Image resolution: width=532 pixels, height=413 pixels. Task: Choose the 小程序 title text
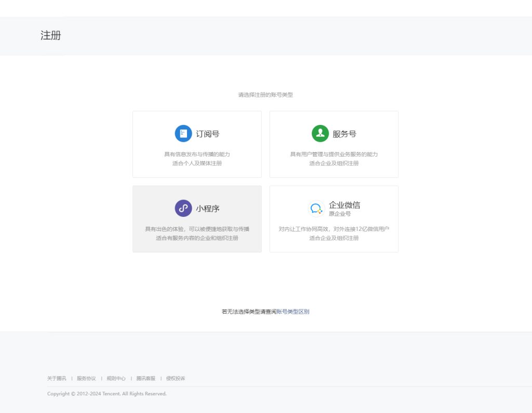pos(208,209)
